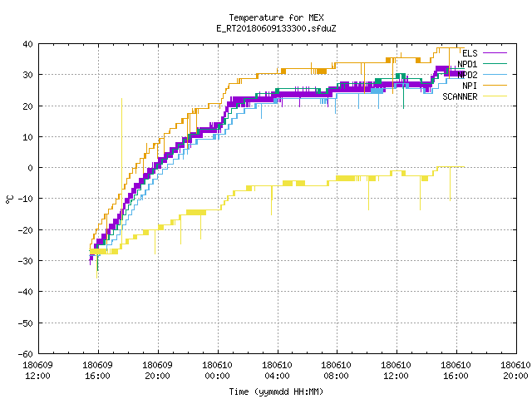Click the yellow SCANNER legend line sample
The height and width of the screenshot is (399, 532).
[495, 96]
